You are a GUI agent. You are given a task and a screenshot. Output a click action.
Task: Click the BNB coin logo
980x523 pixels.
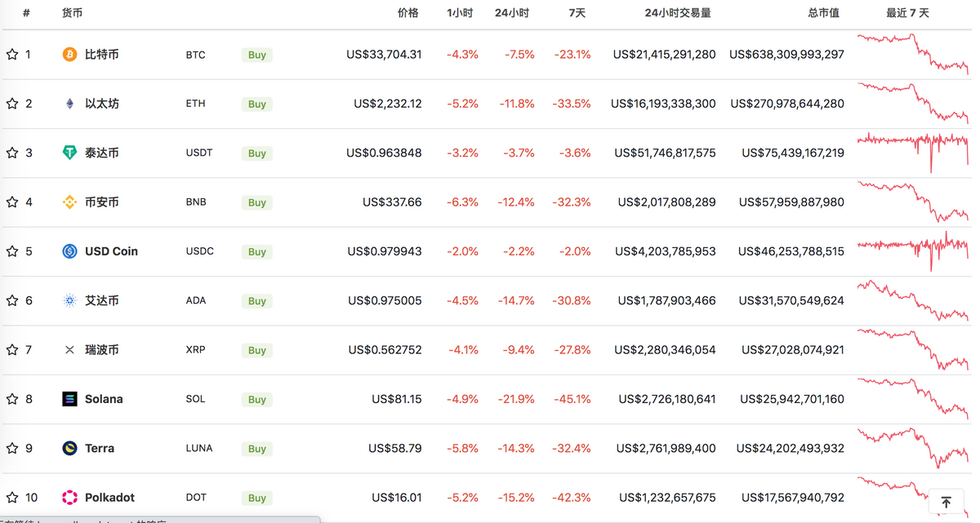coord(69,202)
